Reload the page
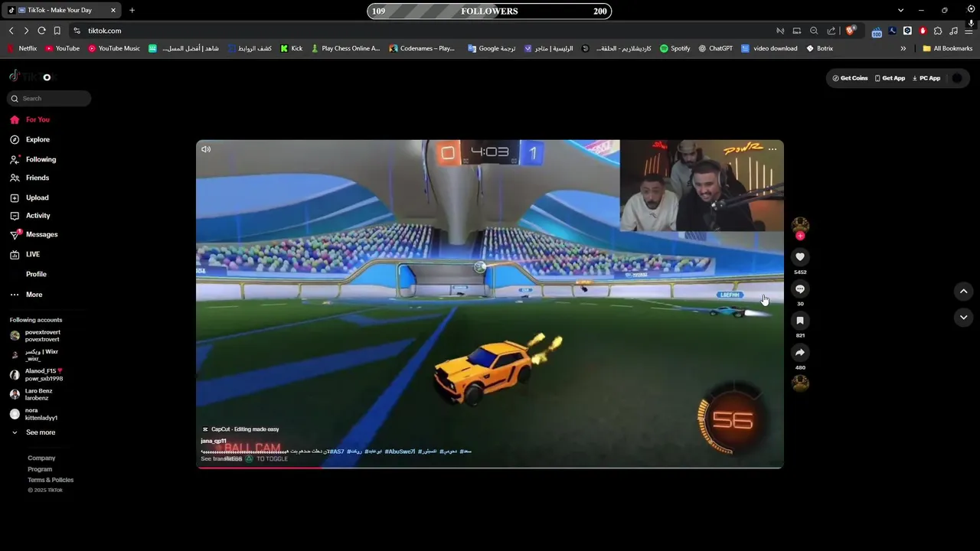The image size is (980, 551). coord(41,31)
